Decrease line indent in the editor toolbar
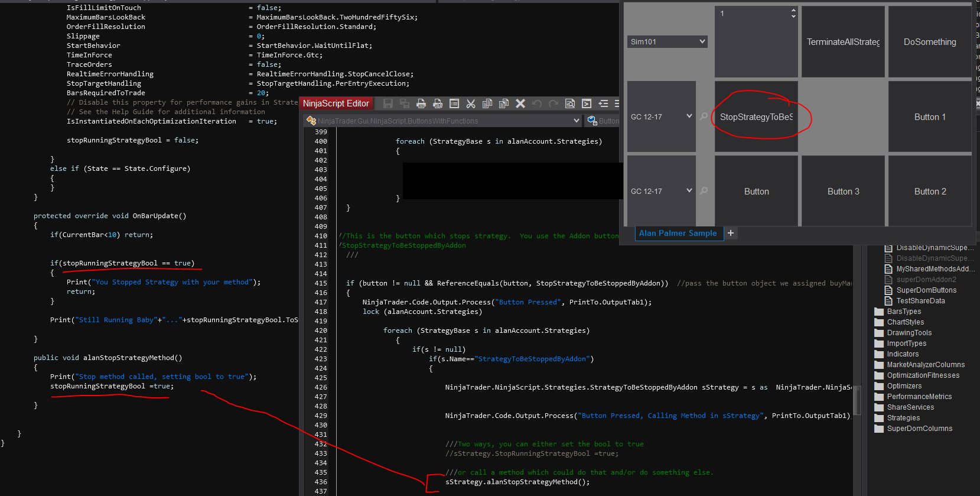980x496 pixels. point(603,103)
